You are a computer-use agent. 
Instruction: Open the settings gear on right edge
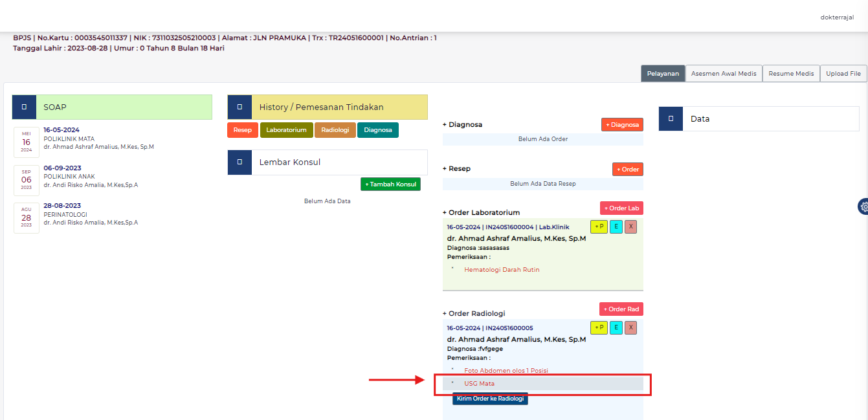863,206
